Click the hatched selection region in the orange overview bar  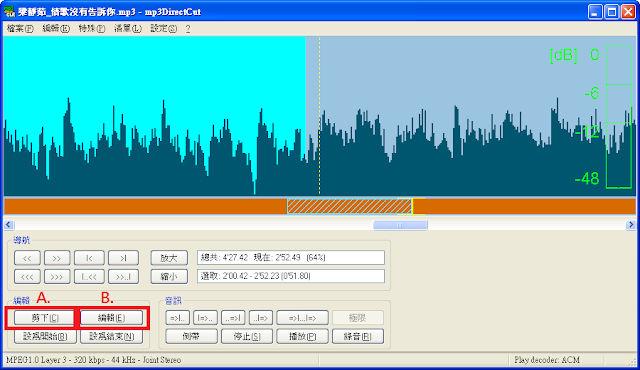pyautogui.click(x=349, y=206)
